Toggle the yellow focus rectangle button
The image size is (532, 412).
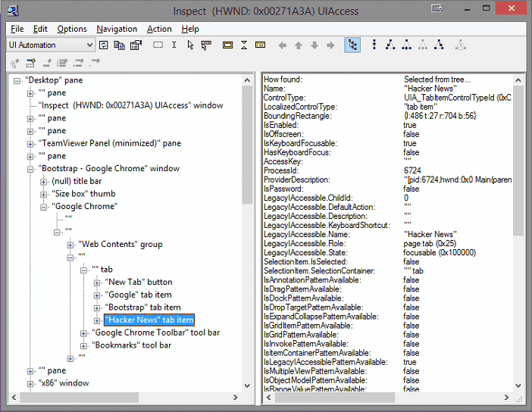(227, 45)
